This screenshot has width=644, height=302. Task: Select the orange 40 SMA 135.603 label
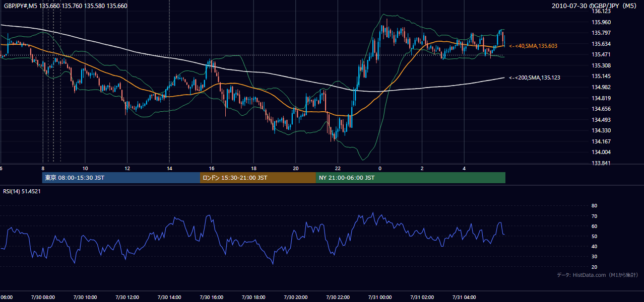pos(533,46)
